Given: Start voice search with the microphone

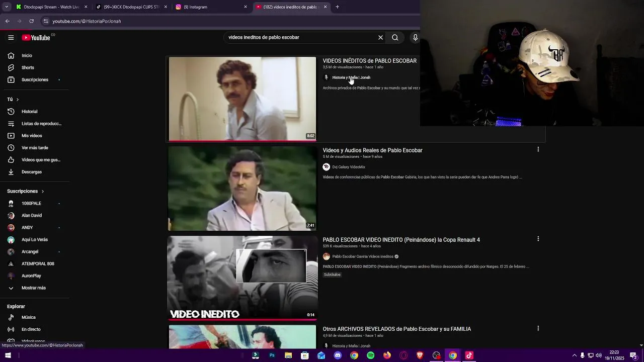Looking at the screenshot, I should [x=415, y=37].
